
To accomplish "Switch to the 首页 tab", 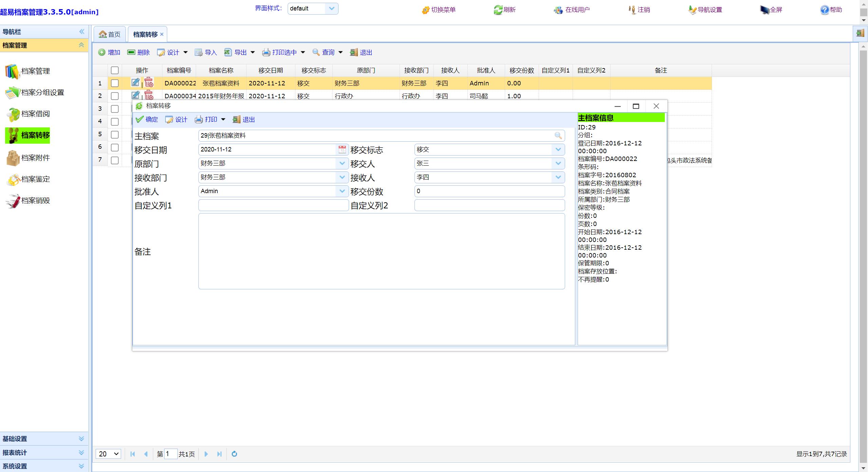I will [110, 34].
